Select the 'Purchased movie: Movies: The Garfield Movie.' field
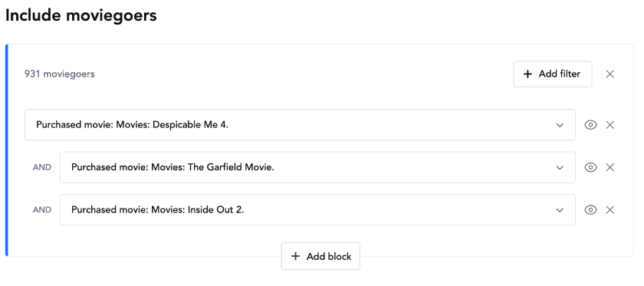The height and width of the screenshot is (286, 644). tap(317, 167)
